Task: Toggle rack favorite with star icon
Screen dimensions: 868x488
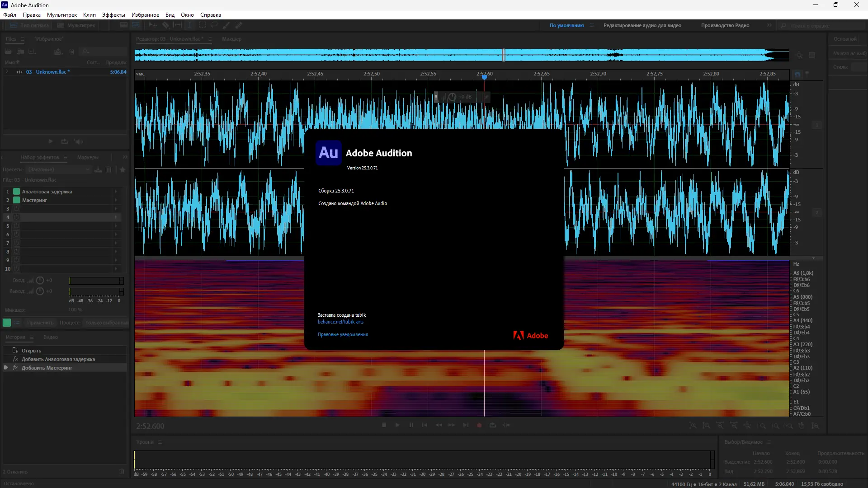Action: [x=123, y=169]
